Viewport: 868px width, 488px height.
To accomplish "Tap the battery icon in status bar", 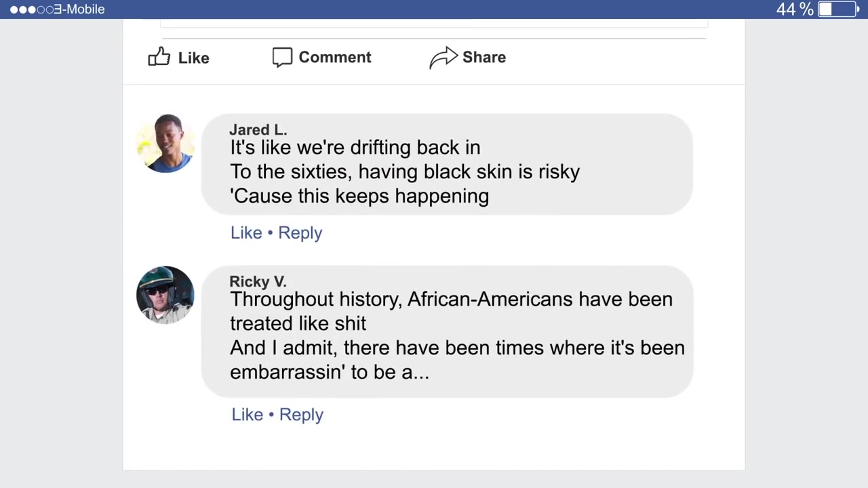I will pos(839,9).
